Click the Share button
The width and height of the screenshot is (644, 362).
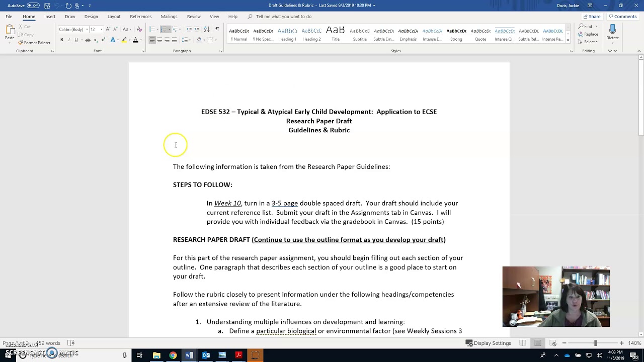point(592,17)
